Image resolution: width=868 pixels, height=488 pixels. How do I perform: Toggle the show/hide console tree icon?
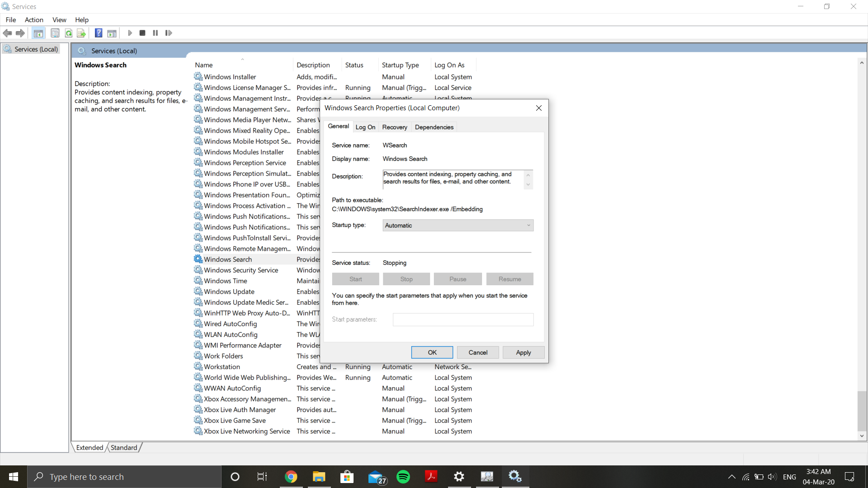coord(38,33)
